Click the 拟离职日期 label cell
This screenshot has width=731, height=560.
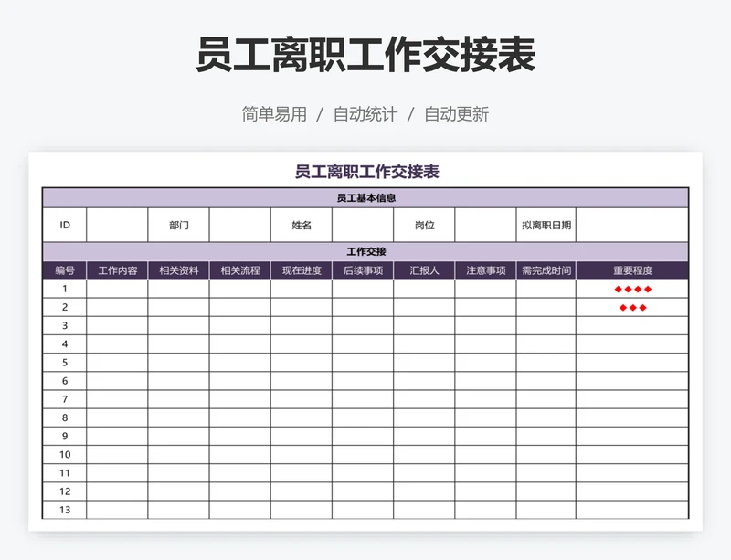[x=546, y=226]
